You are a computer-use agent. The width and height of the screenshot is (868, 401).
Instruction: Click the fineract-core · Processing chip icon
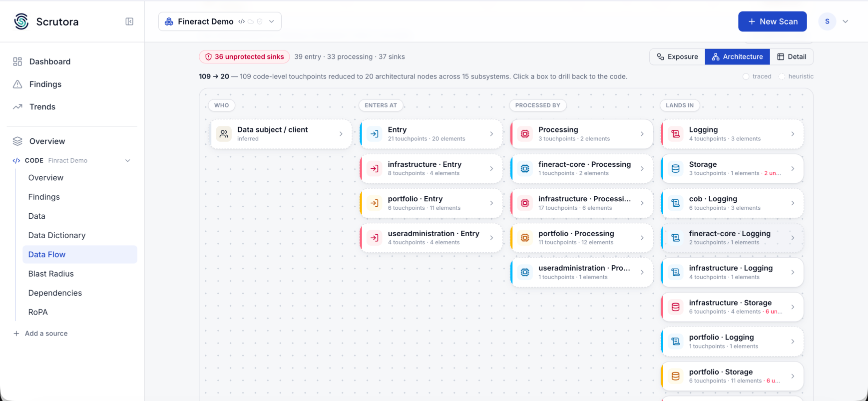(x=525, y=168)
